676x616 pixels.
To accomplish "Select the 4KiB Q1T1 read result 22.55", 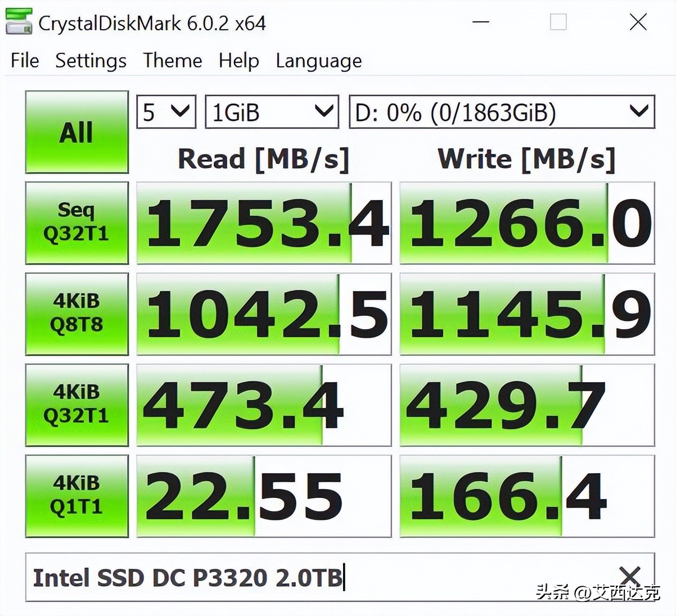I will [264, 496].
